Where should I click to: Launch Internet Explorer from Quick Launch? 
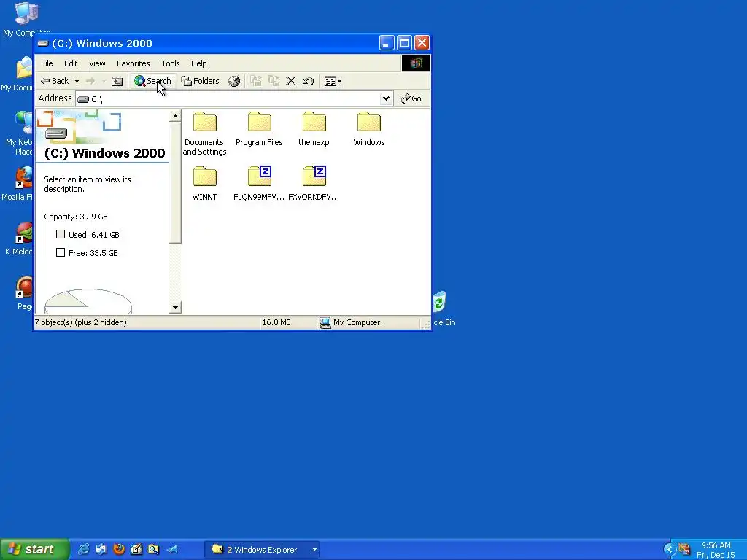[x=83, y=550]
